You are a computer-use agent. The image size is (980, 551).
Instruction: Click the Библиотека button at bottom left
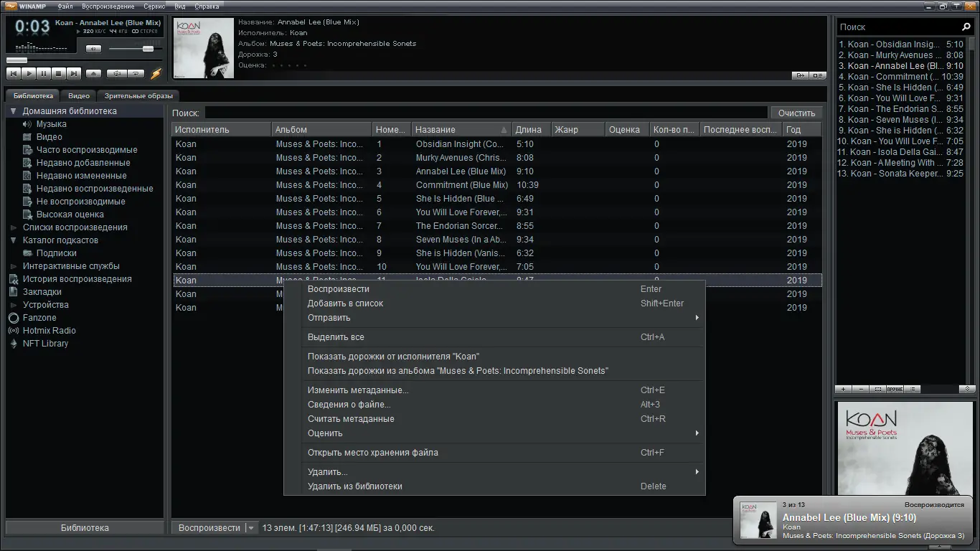pos(85,528)
